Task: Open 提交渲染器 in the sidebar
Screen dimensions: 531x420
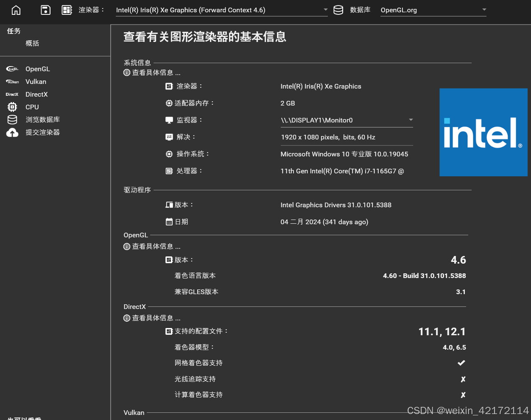Action: 43,133
